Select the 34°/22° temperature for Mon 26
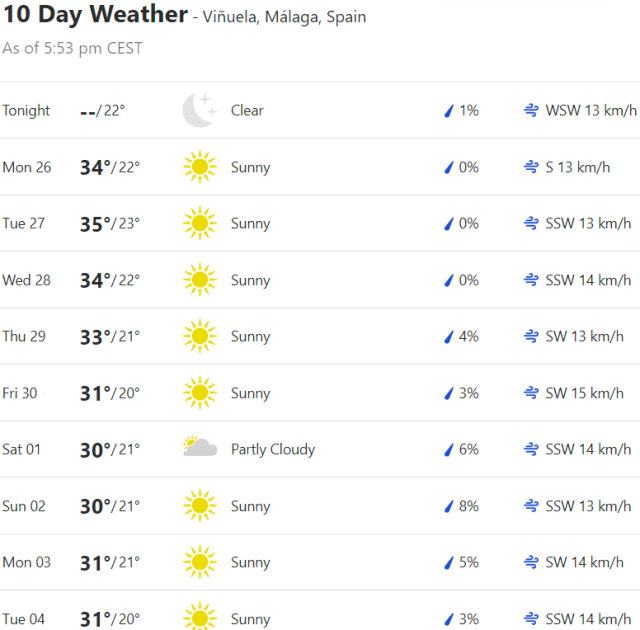 point(110,167)
